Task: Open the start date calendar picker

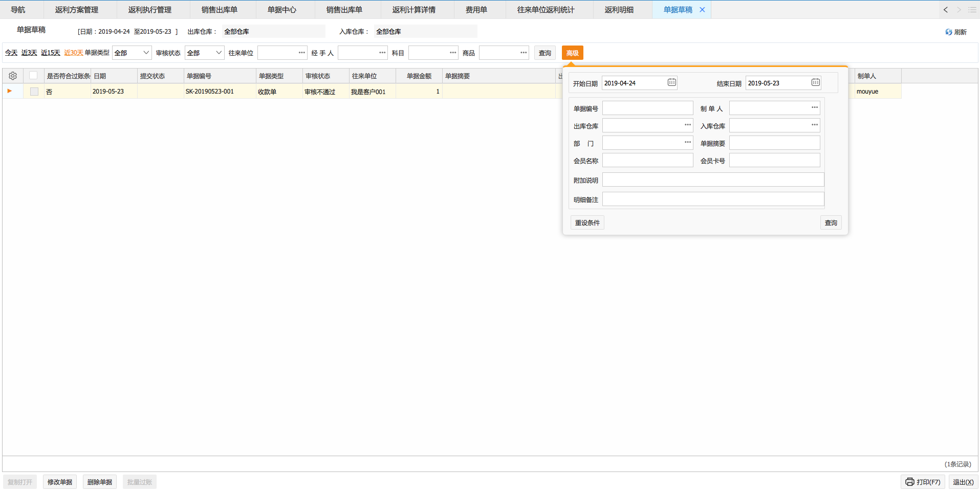Action: [x=671, y=83]
